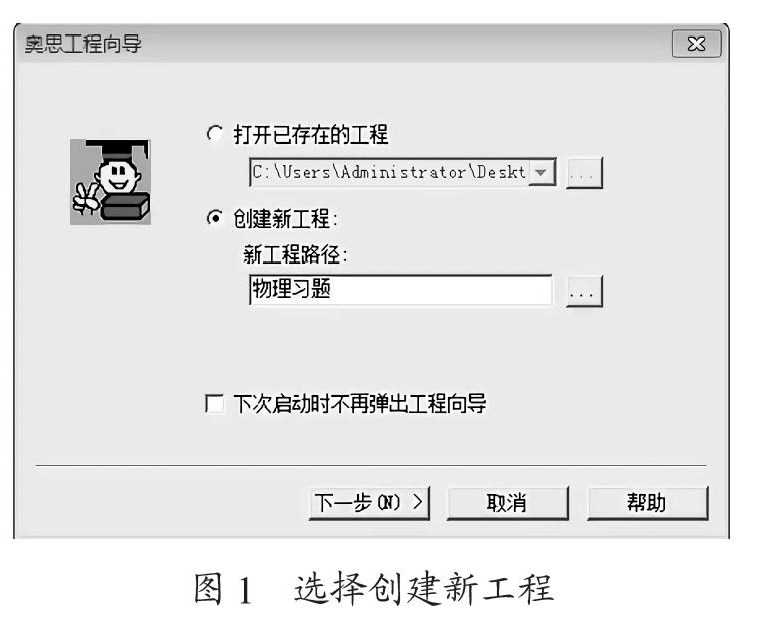Viewport: 775px width, 622px height.
Task: Open help via the 帮助 button
Action: click(647, 503)
